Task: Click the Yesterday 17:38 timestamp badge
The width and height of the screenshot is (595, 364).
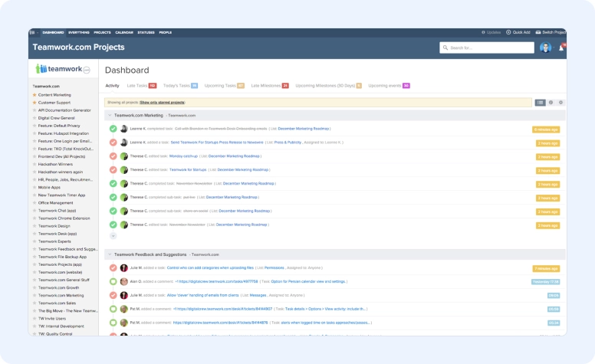Action: click(x=546, y=282)
